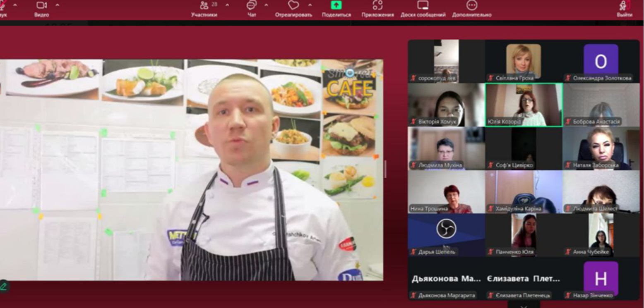
Task: Click the green Поделиться share screen icon
Action: (336, 5)
